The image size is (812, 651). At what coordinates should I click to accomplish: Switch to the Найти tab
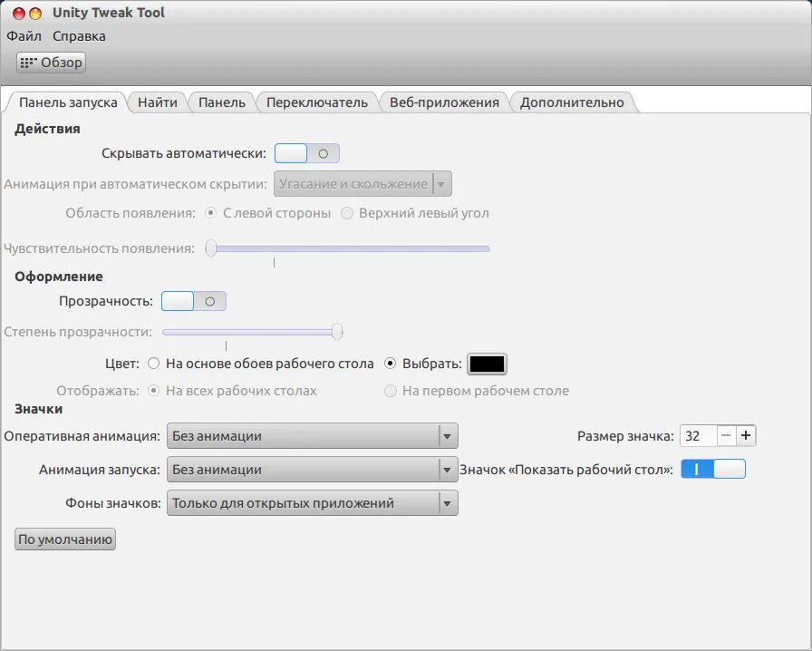[158, 102]
